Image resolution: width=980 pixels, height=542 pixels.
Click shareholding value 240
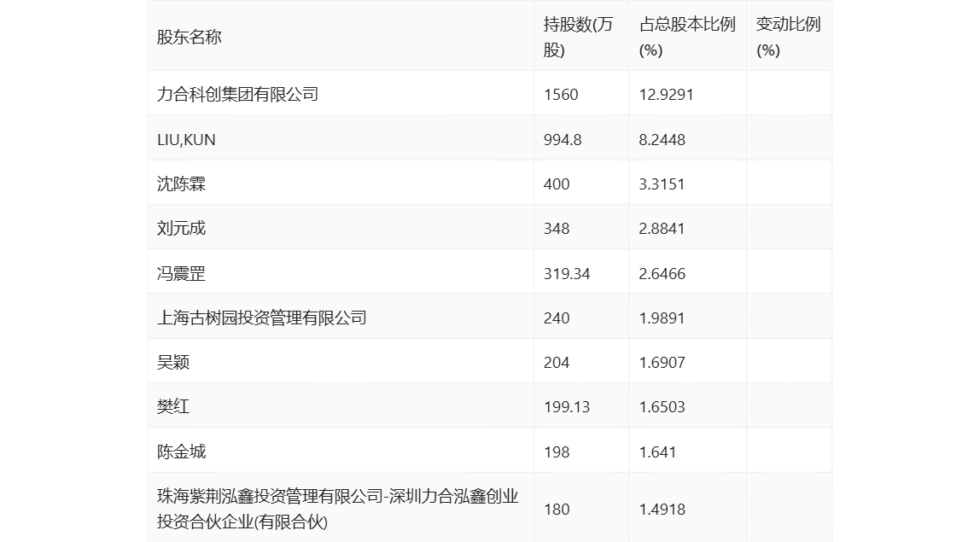point(557,318)
